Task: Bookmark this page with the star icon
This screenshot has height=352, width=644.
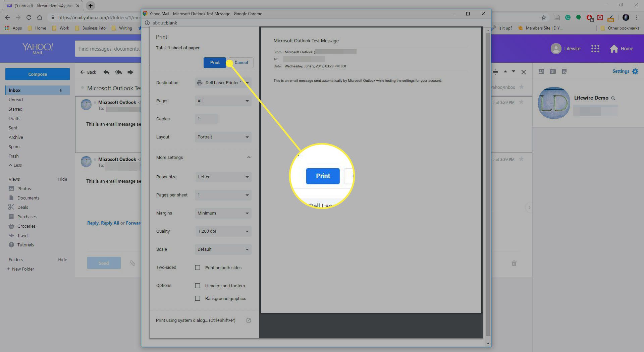Action: coord(544,17)
